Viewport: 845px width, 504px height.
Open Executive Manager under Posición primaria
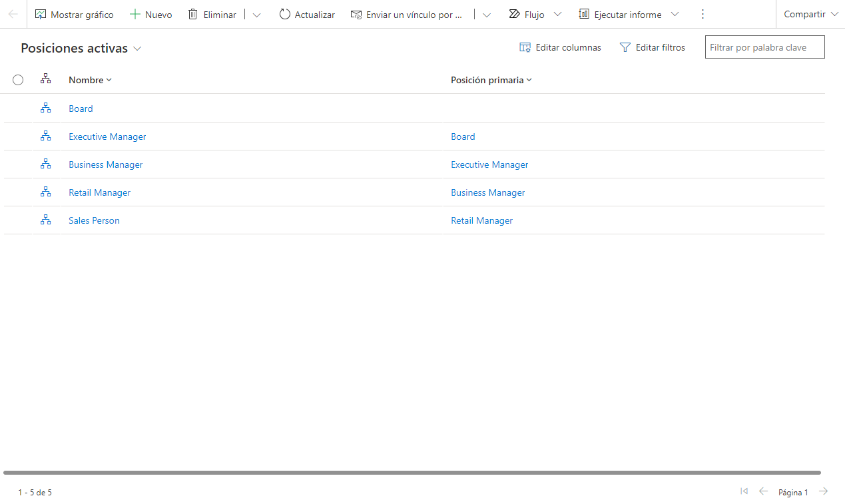tap(489, 164)
